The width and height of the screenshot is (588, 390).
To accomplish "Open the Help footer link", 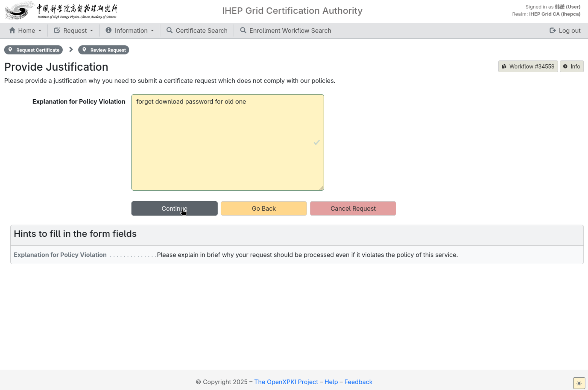I will pos(331,382).
